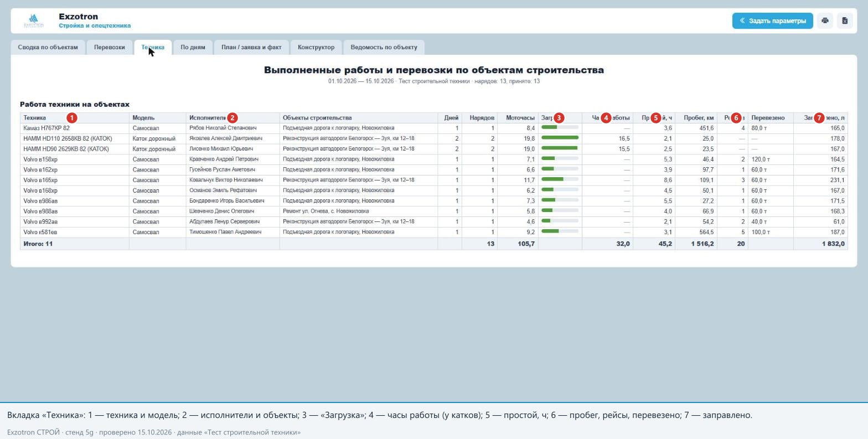Open the «Перевозки» tab
Screen dimensions: 868x439
click(x=110, y=47)
